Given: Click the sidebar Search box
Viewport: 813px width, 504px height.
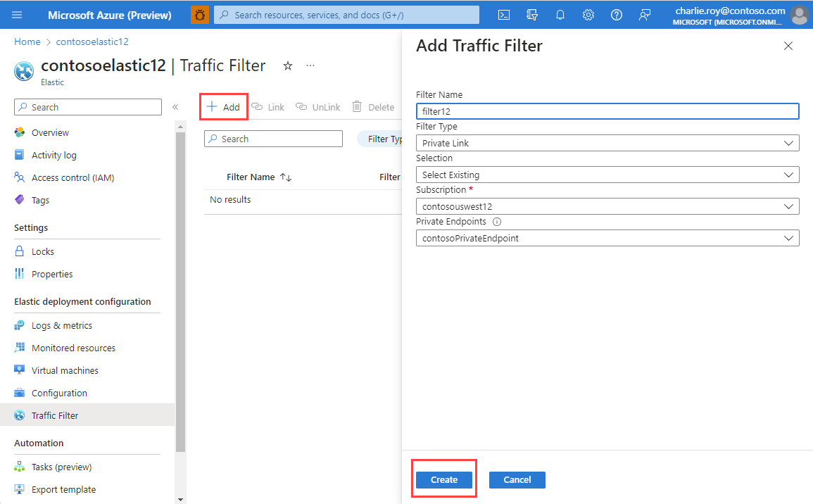Looking at the screenshot, I should click(x=87, y=107).
